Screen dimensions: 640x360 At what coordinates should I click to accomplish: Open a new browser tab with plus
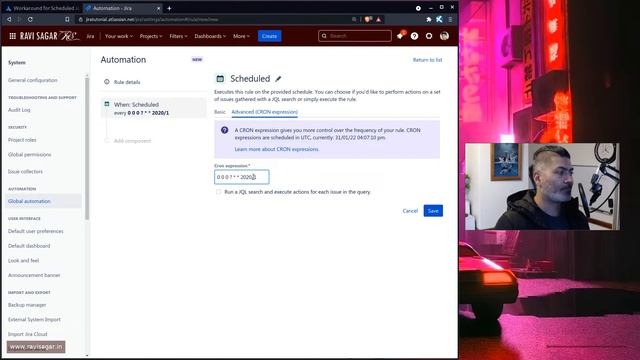pyautogui.click(x=169, y=8)
